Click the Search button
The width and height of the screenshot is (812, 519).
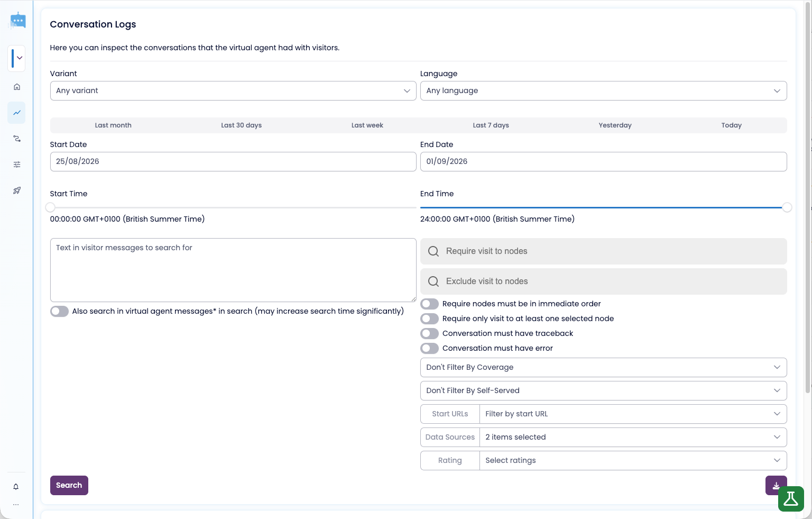tap(69, 486)
